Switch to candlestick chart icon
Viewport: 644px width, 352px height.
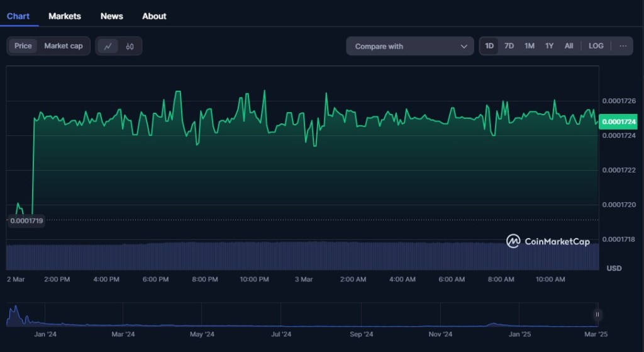[x=130, y=46]
